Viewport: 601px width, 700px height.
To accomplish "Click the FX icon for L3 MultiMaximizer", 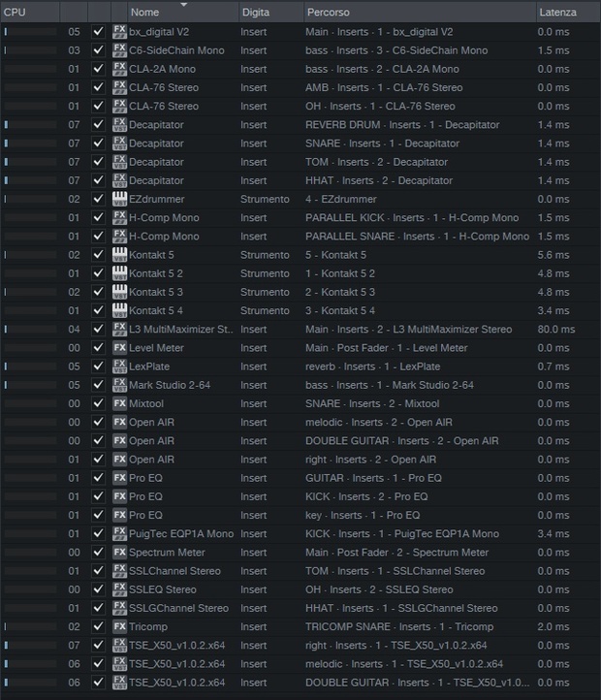I will [x=119, y=329].
